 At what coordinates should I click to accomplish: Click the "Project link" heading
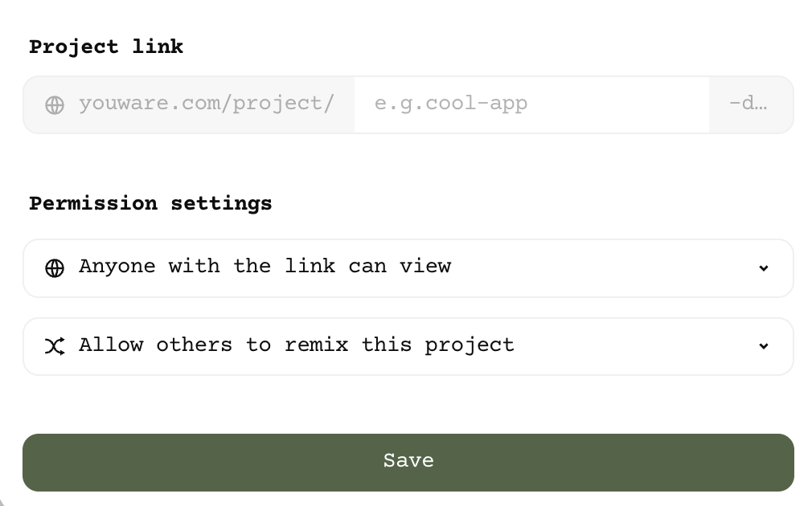[x=106, y=47]
